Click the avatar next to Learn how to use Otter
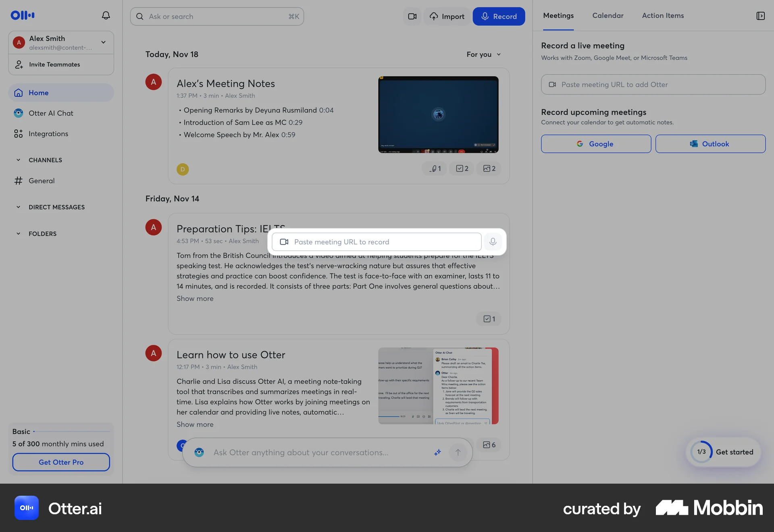Screen dimensions: 774x532 [x=154, y=353]
